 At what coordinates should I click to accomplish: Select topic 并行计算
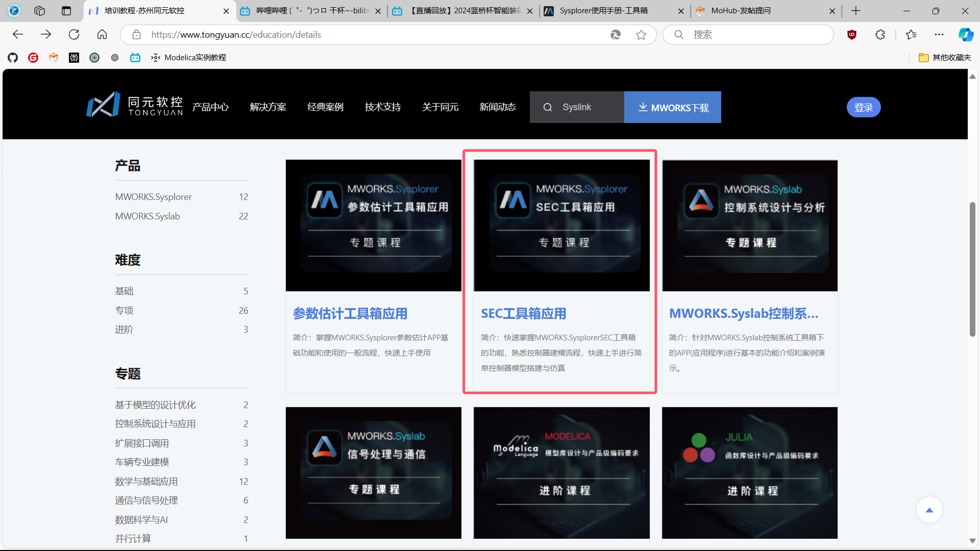pyautogui.click(x=181, y=539)
